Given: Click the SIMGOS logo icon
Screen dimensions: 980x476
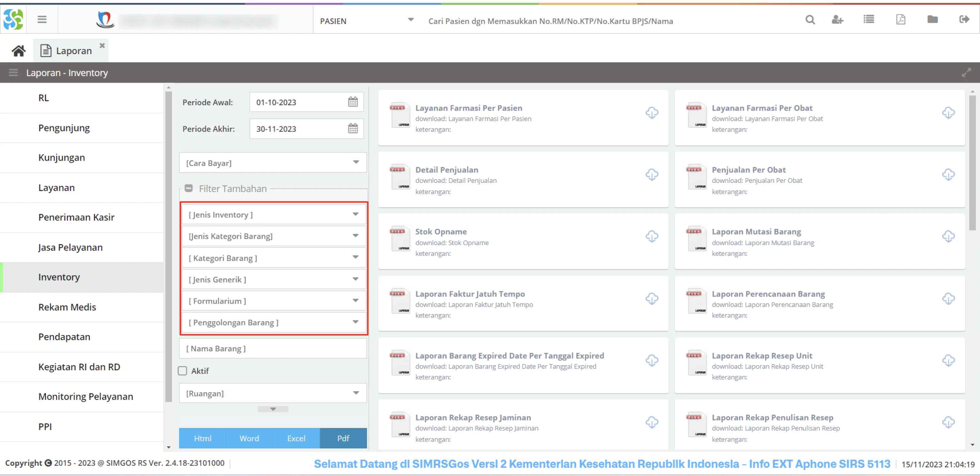Looking at the screenshot, I should tap(13, 19).
